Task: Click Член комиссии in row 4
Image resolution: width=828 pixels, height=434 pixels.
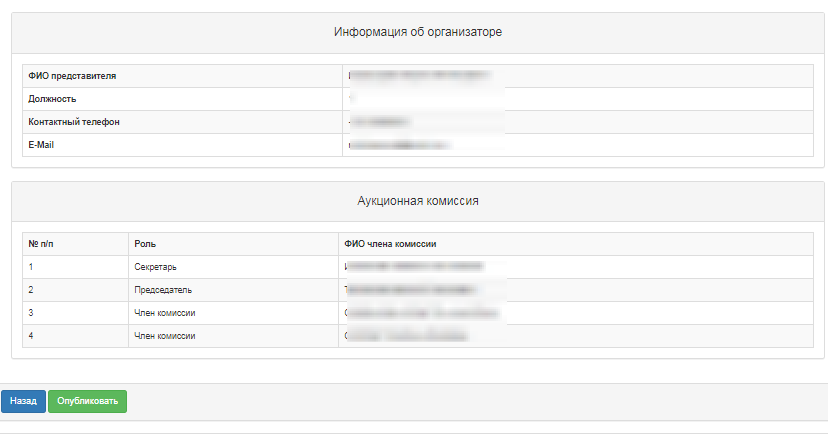Action: pos(165,336)
